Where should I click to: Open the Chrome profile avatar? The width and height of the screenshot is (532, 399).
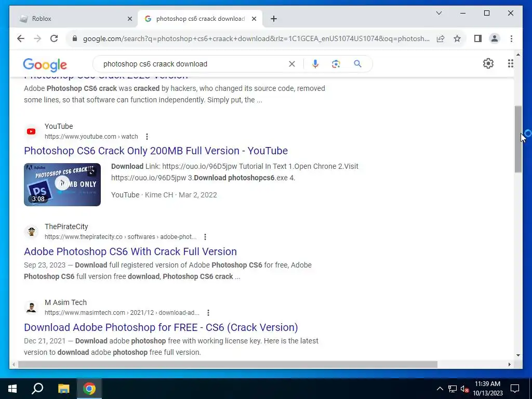(x=495, y=38)
